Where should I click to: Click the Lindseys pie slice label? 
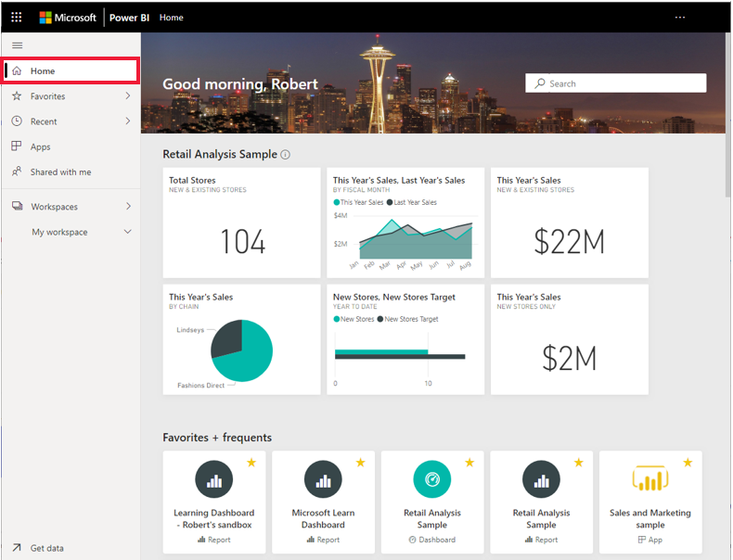[x=190, y=330]
